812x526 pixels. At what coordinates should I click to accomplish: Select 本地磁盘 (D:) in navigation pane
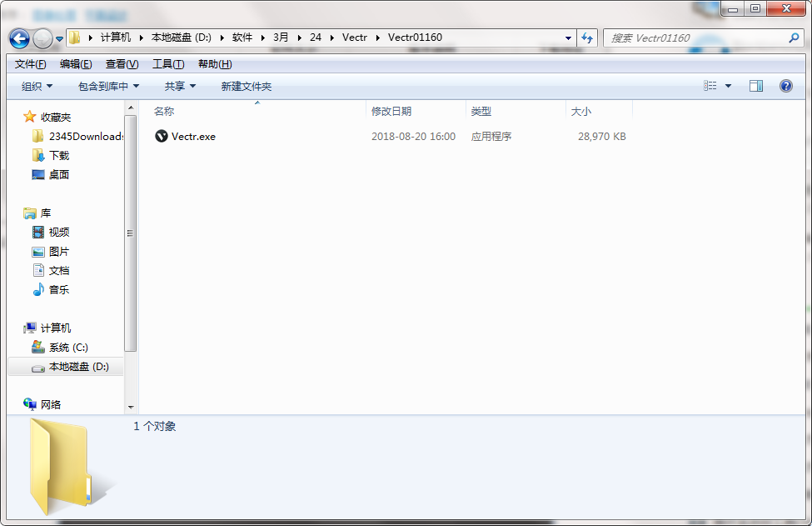pyautogui.click(x=78, y=367)
